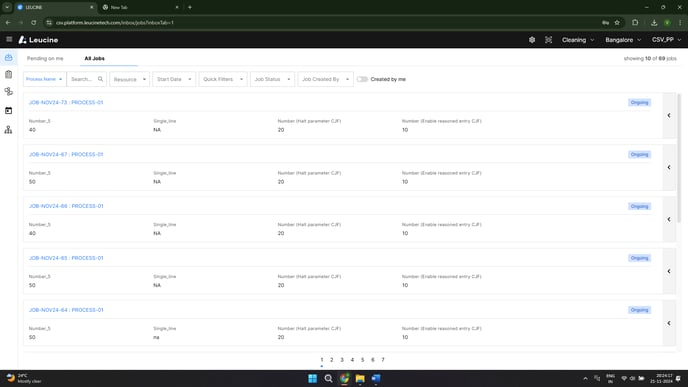Open job JOB-NOV24-65 : PROCESS-01
688x387 pixels.
(x=66, y=258)
